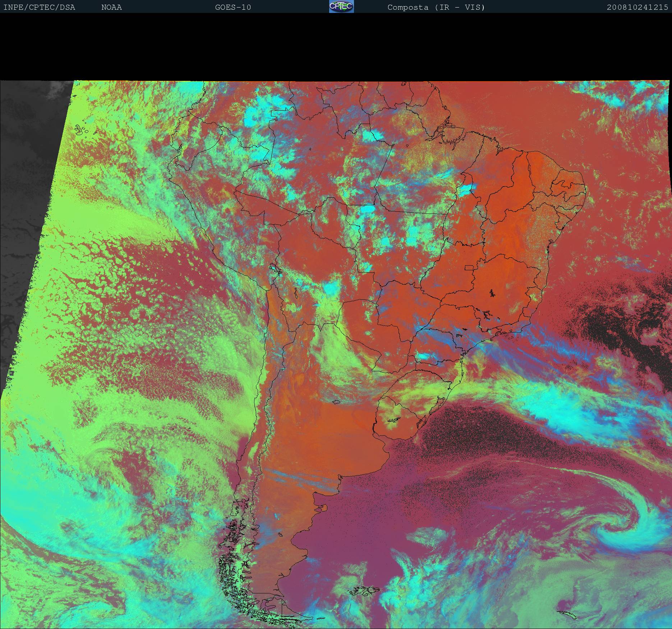Click the NOAA label in the header
672x629 pixels.
pos(111,7)
